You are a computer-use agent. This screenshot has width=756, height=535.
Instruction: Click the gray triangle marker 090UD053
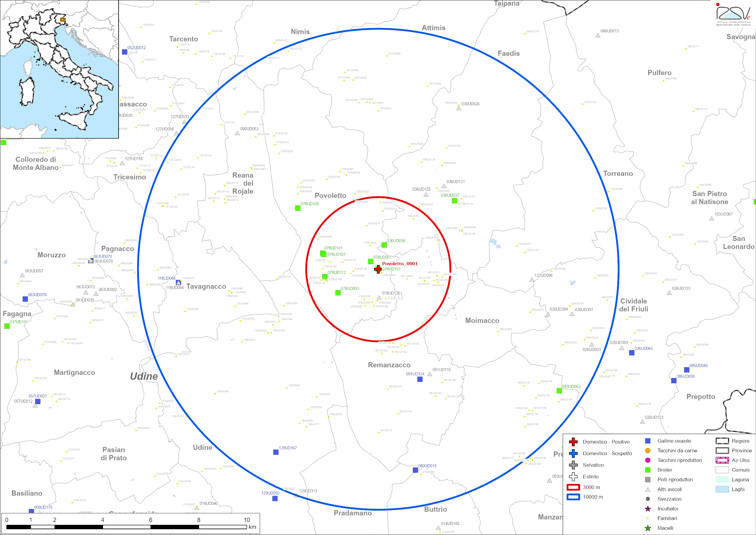pyautogui.click(x=237, y=133)
